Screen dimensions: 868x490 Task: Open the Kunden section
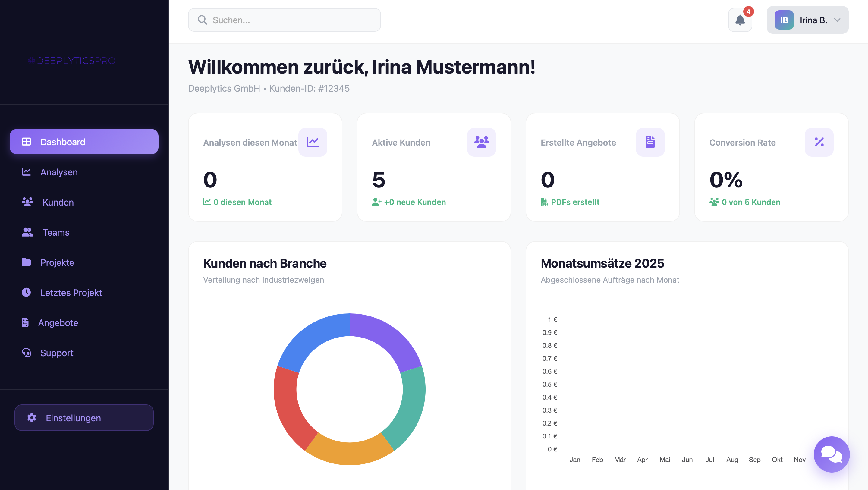click(84, 202)
